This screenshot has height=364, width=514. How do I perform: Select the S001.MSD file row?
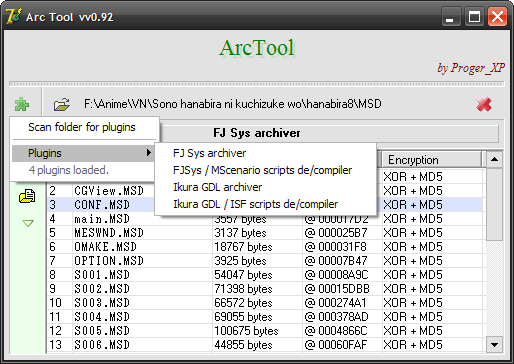[x=265, y=275]
